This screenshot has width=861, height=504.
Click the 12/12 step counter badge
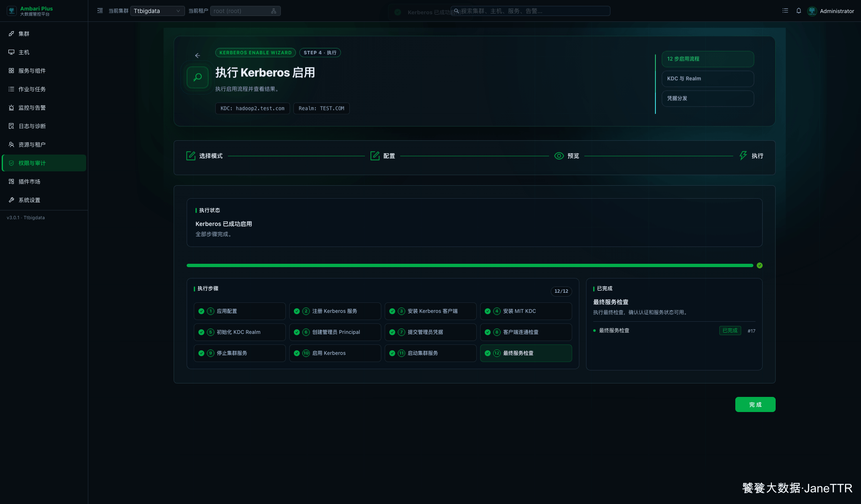coord(561,291)
